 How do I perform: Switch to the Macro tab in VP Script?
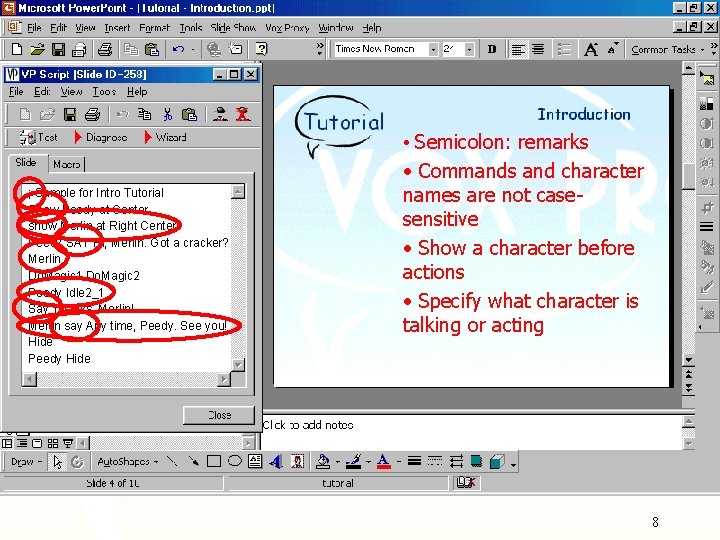[67, 164]
